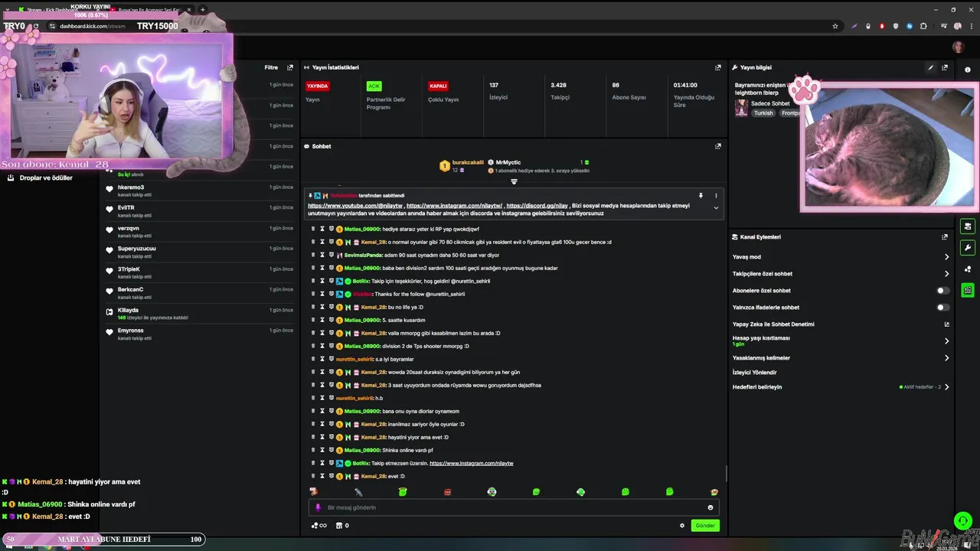The height and width of the screenshot is (551, 980).
Task: Open the youtube.com/@nilaytw link
Action: (x=354, y=206)
